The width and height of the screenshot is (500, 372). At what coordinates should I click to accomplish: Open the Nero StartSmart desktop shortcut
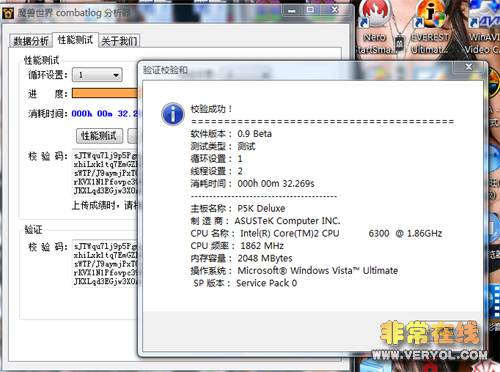[x=375, y=27]
